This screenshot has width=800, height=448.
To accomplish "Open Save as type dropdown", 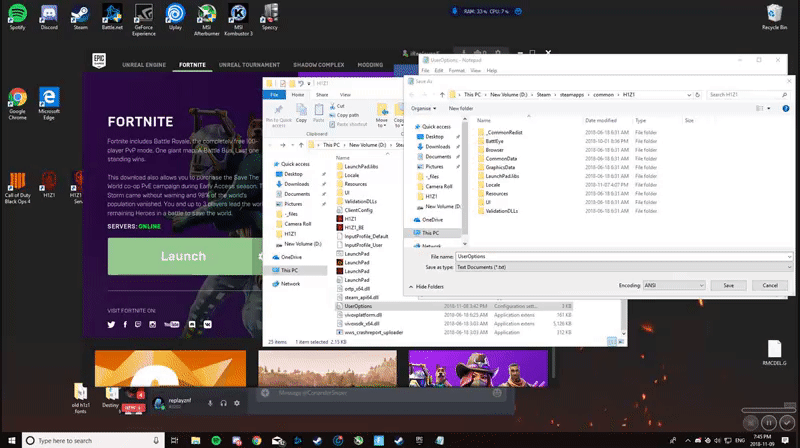I will click(623, 267).
